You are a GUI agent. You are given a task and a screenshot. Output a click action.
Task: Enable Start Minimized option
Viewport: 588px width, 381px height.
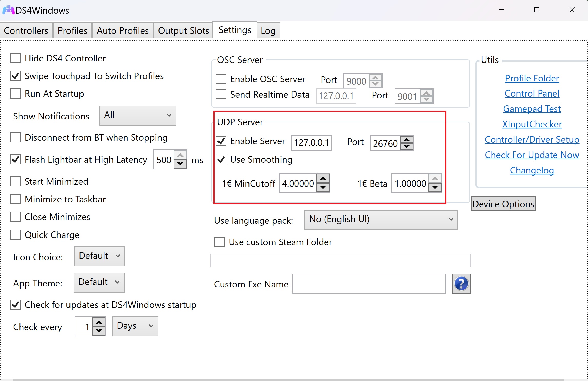click(15, 181)
